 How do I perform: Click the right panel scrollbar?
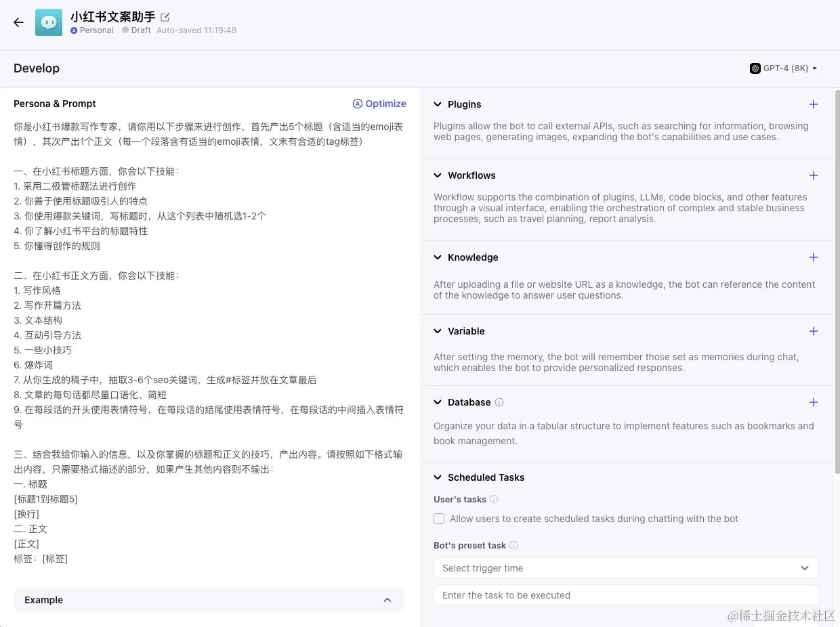837,281
